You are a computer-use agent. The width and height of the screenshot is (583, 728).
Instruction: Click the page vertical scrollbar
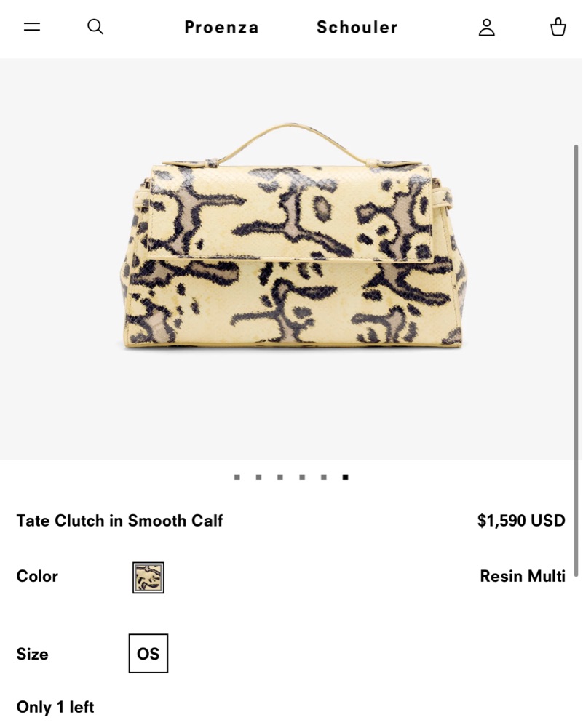coord(576,360)
